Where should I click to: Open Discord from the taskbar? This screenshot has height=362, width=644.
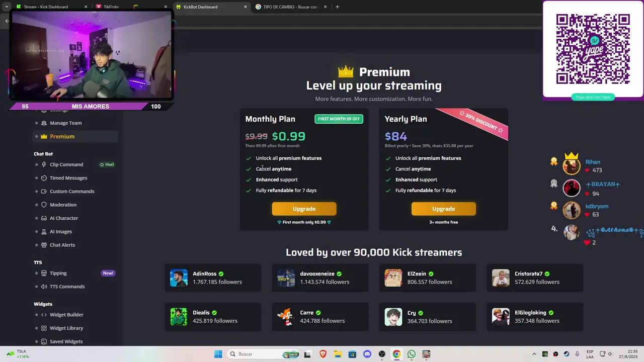tap(367, 354)
